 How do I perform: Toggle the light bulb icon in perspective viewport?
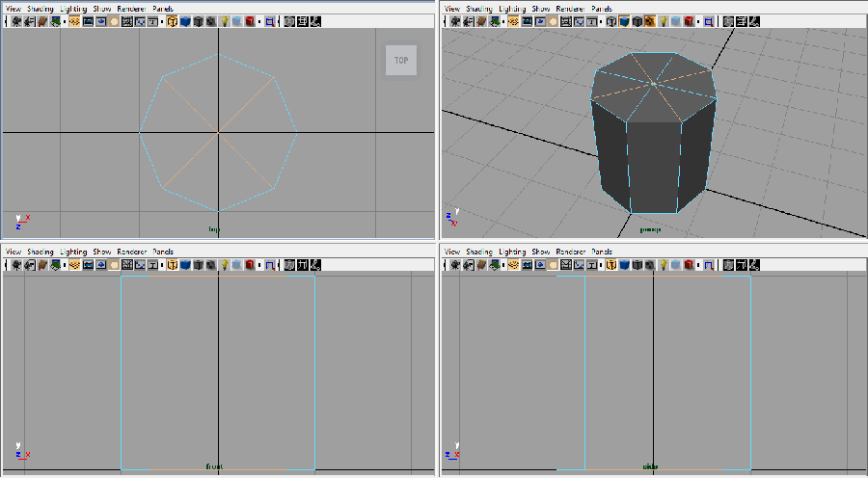664,21
